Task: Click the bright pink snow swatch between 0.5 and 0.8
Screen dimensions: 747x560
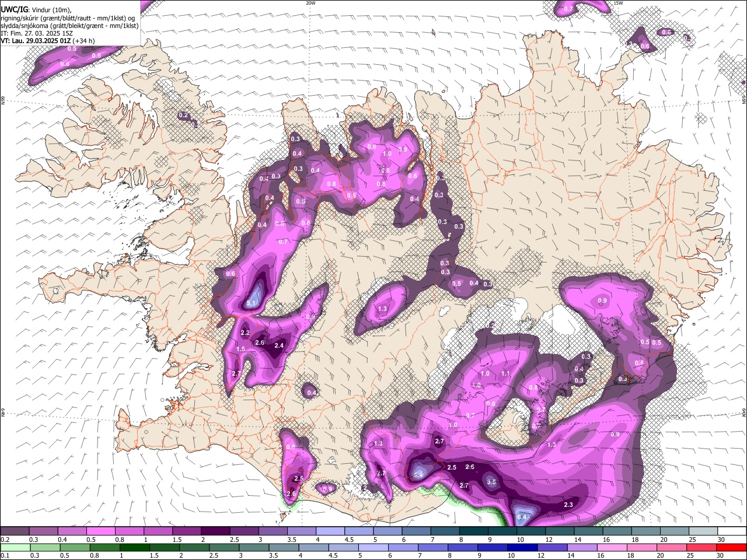Action: (x=100, y=531)
